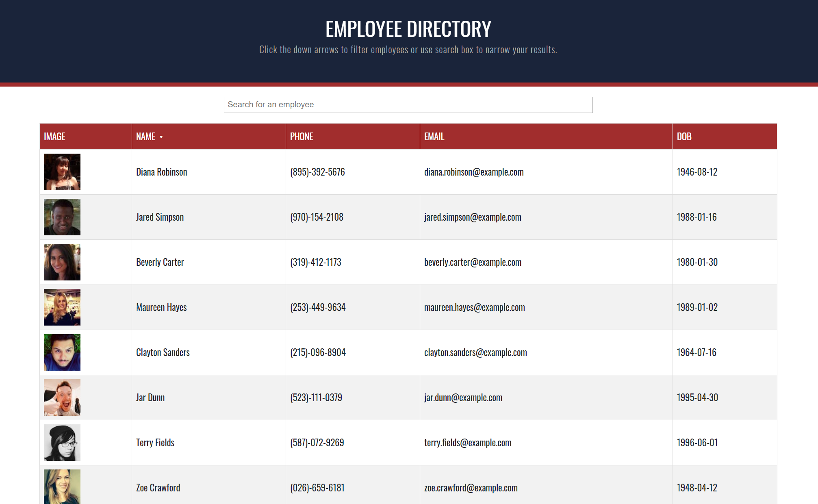The width and height of the screenshot is (818, 504).
Task: Sort employees by the DOB column
Action: [x=683, y=137]
